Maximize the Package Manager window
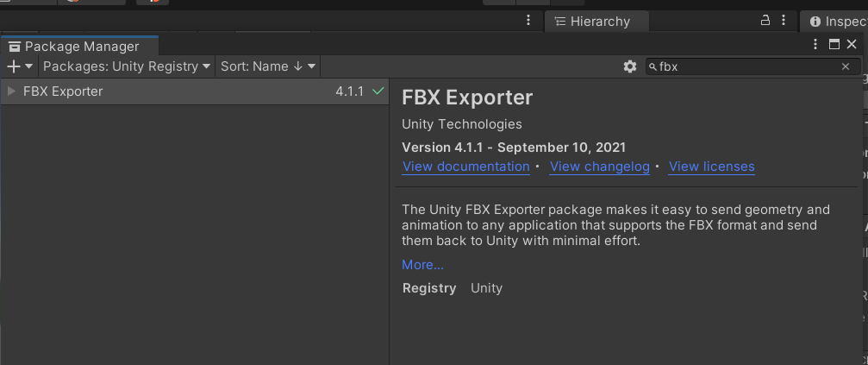This screenshot has width=868, height=365. (x=834, y=44)
